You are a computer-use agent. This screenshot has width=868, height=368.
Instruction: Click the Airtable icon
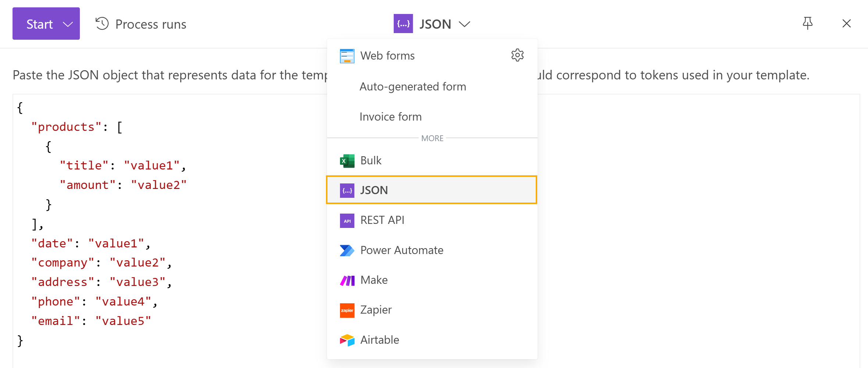click(347, 340)
